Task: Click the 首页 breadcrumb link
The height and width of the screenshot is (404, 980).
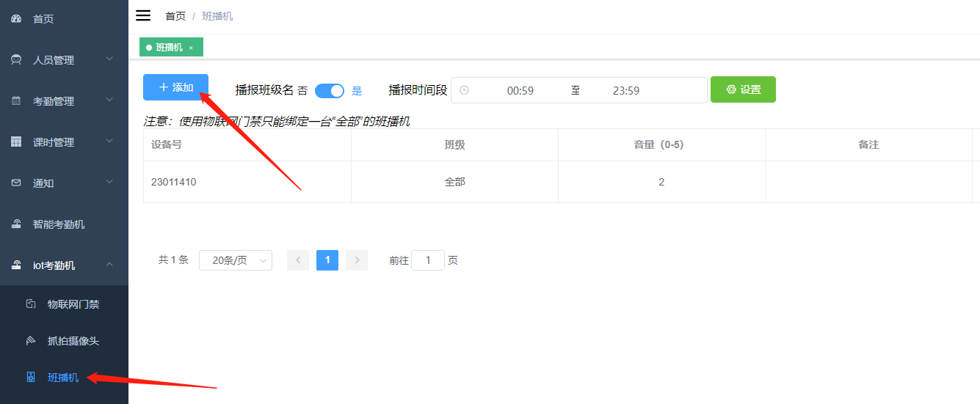Action: point(175,16)
